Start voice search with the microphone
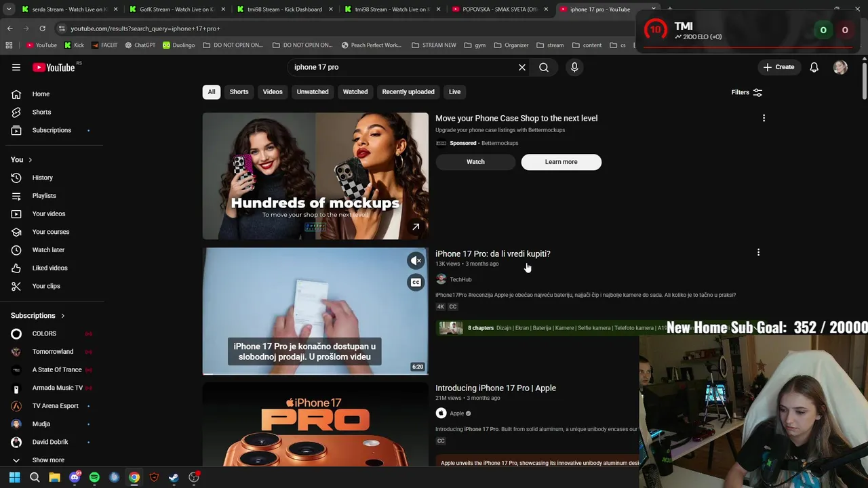 click(574, 67)
